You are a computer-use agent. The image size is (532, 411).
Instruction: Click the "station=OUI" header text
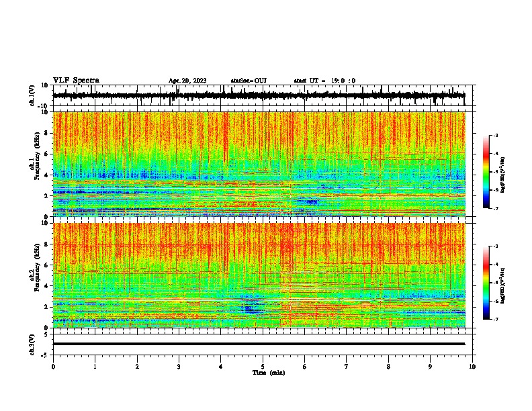249,81
